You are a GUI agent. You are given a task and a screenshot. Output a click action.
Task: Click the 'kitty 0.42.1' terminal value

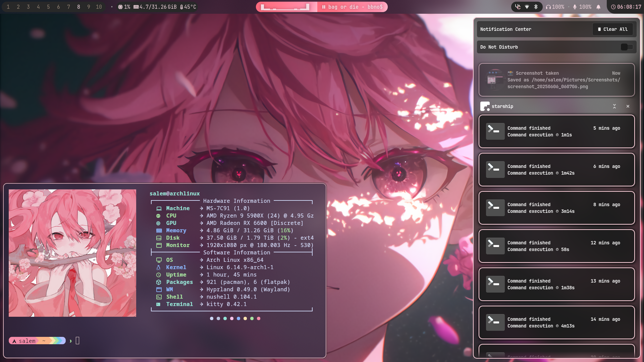(x=226, y=304)
